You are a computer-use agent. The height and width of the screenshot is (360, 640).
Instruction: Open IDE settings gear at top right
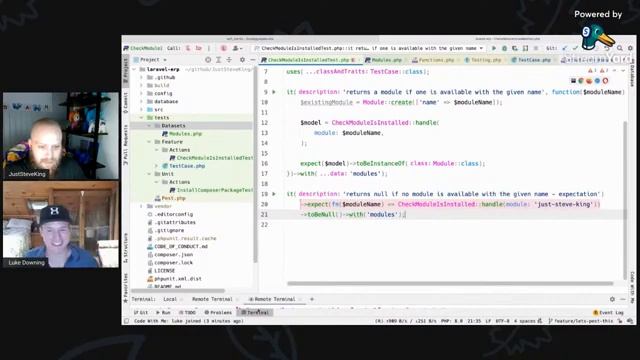pos(630,48)
